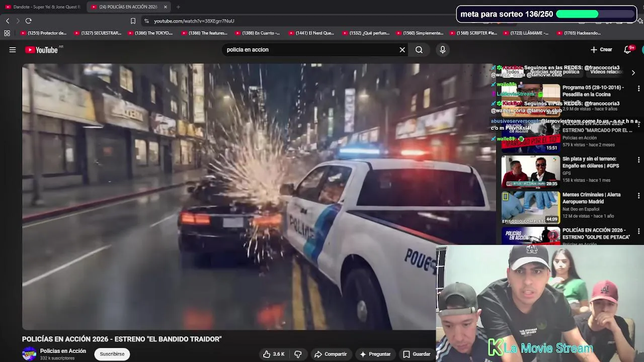
Task: Open the '(1441) El Nerd Que...' bookmark
Action: tap(311, 33)
